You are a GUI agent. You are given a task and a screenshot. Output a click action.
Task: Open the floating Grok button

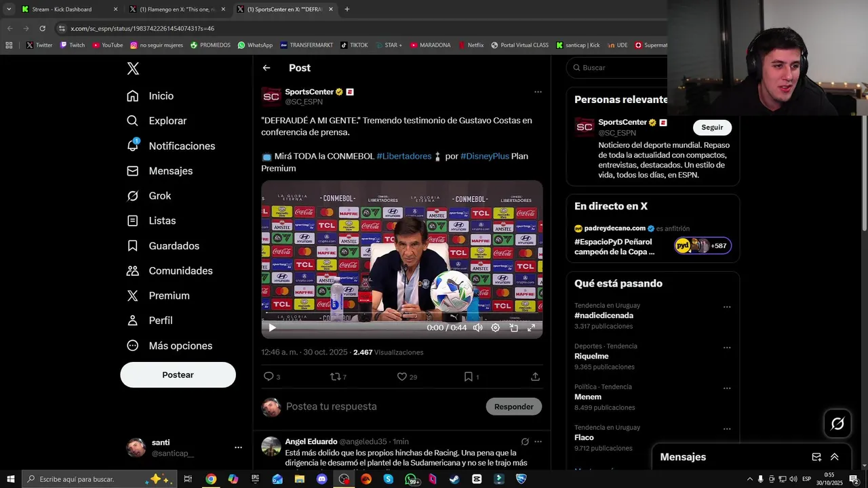(837, 424)
